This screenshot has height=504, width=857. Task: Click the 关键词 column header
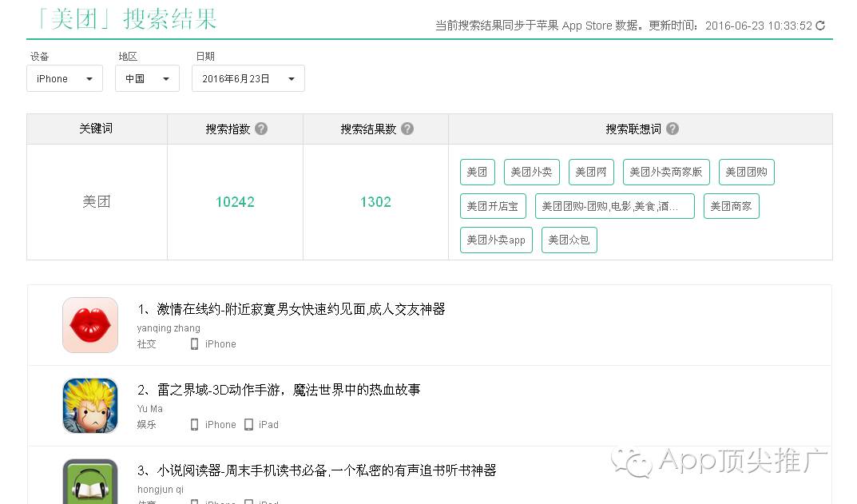click(96, 129)
